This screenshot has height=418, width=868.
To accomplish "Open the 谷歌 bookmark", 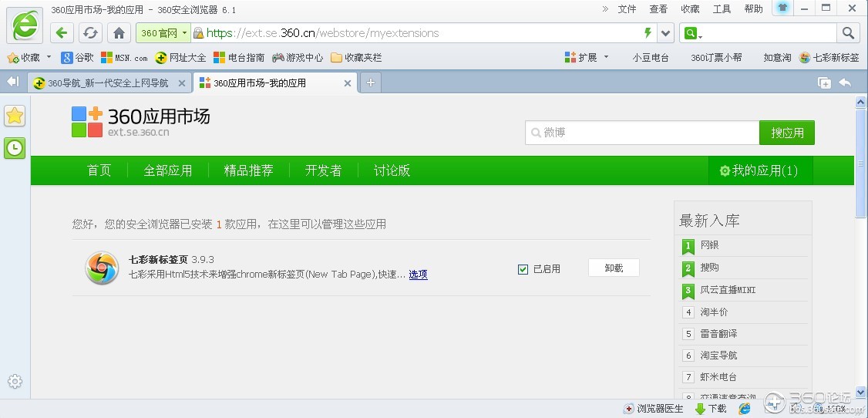I will (x=78, y=58).
